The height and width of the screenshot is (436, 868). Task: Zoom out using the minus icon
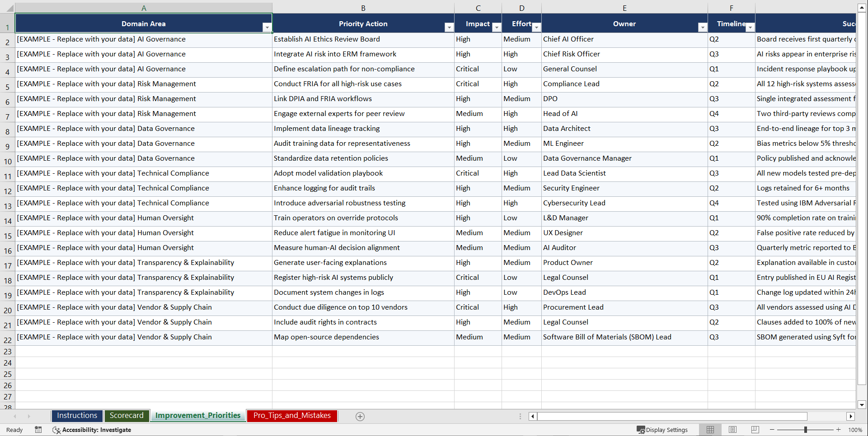tap(772, 430)
